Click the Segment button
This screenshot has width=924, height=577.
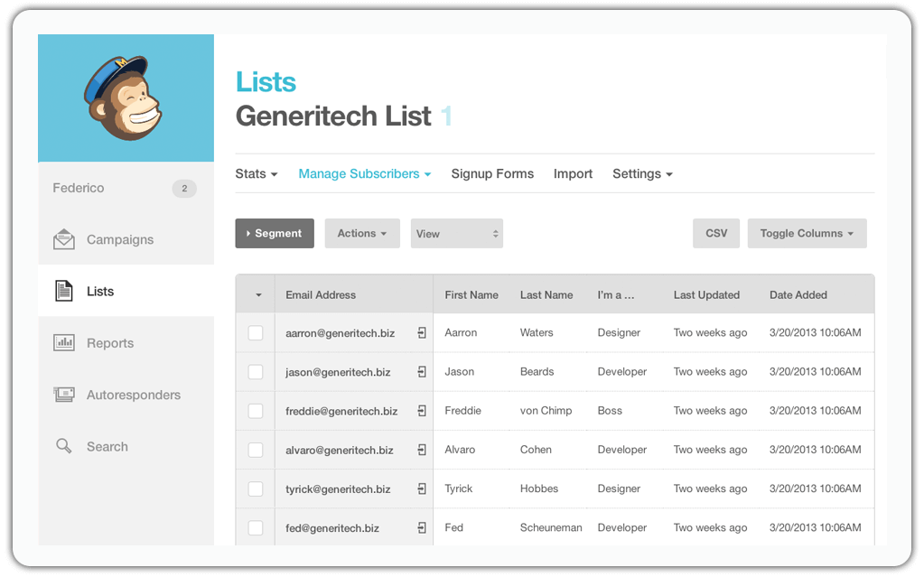[274, 233]
